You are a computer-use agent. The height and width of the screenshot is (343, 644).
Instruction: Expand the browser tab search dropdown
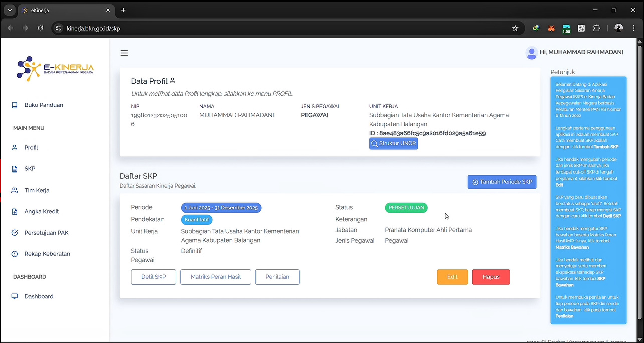pos(10,10)
